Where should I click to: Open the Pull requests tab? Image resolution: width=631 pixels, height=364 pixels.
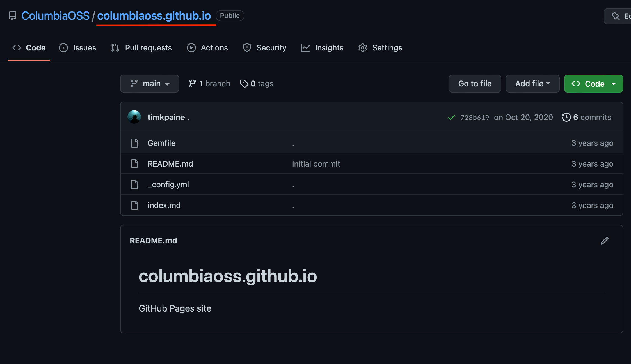pyautogui.click(x=141, y=48)
